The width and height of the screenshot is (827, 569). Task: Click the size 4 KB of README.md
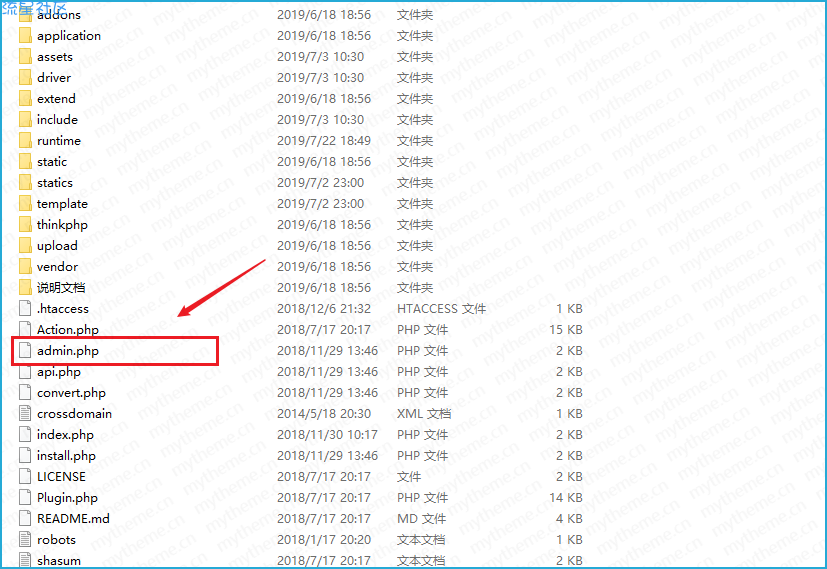(569, 519)
